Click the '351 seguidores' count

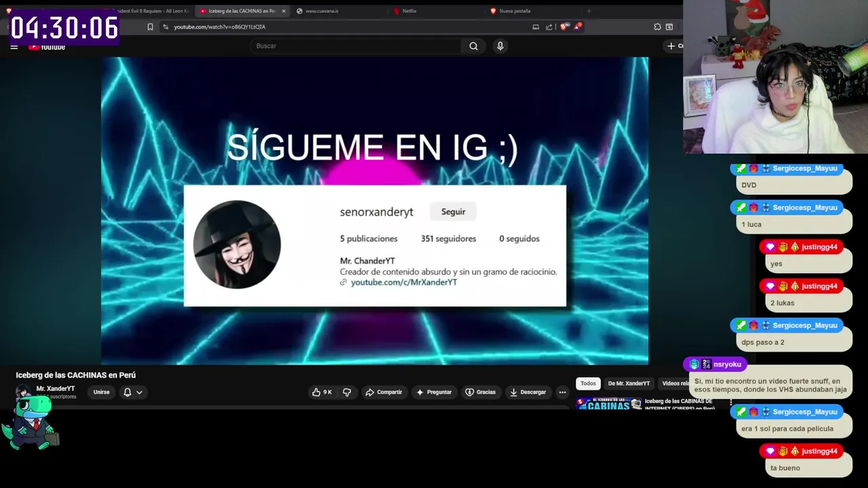coord(448,239)
